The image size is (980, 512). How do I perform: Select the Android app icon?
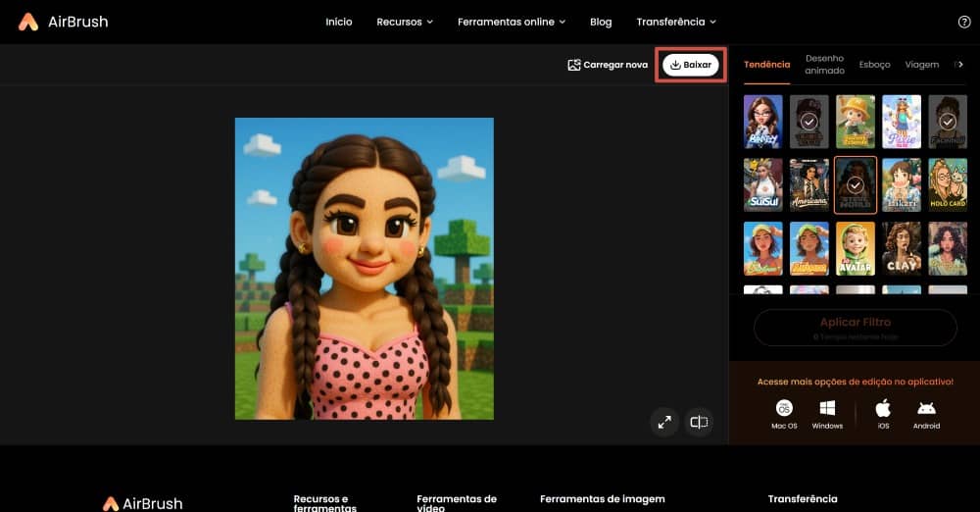[926, 413]
